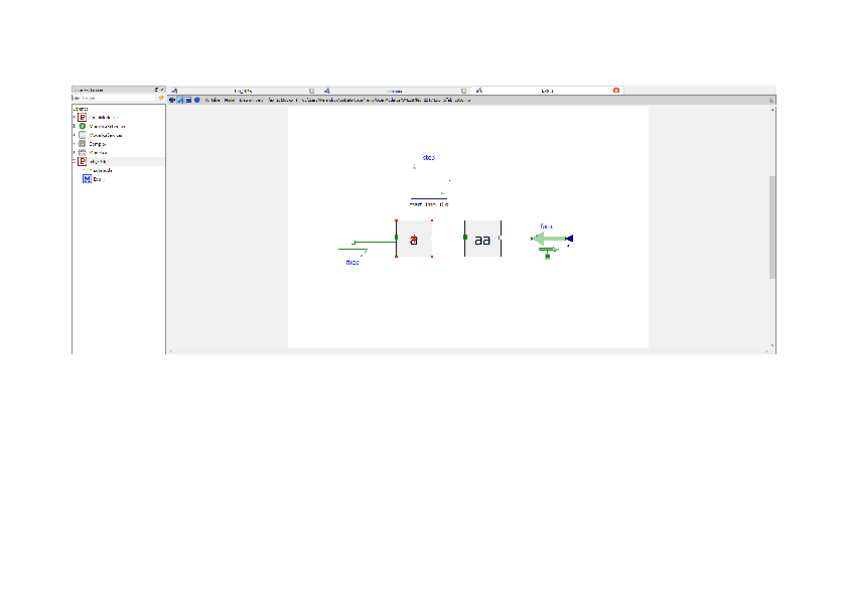Click the vertical scrollbar thumb of diagram

point(772,227)
